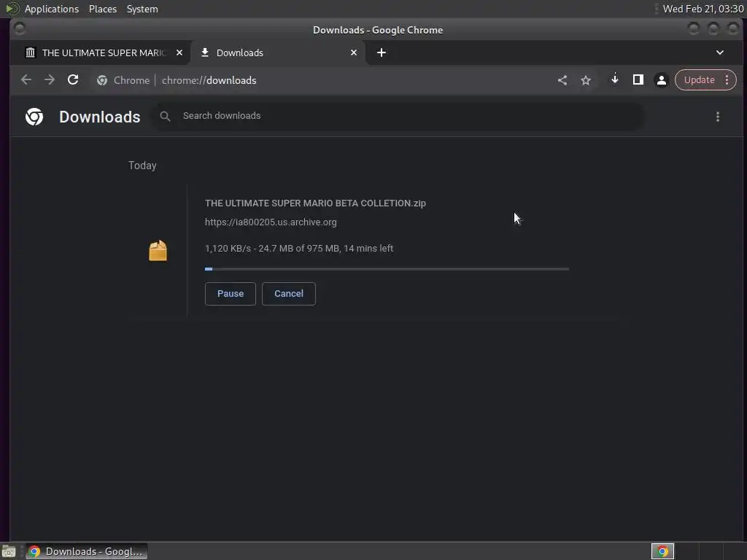This screenshot has height=560, width=747.
Task: Bookmark this page with the star icon
Action: [x=586, y=80]
